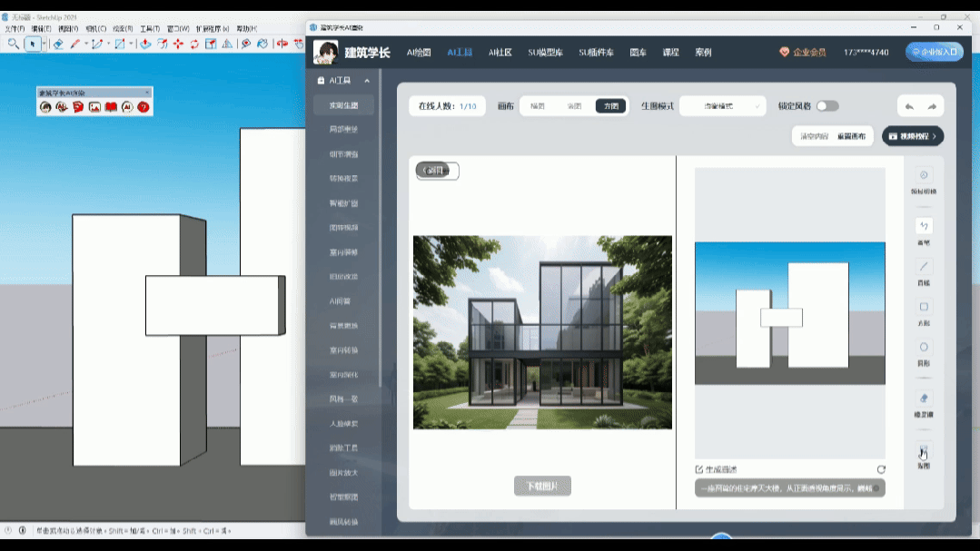Switch to the AI社区 tab
Viewport: 980px width, 551px height.
[500, 53]
